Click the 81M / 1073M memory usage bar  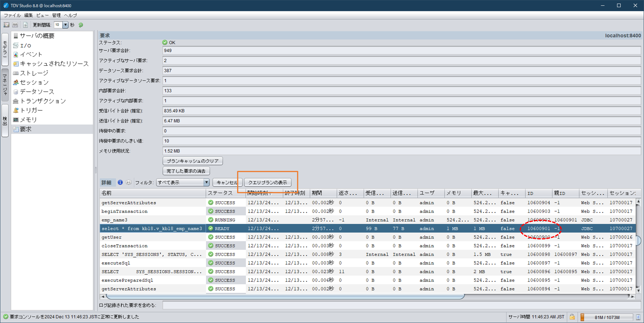[x=607, y=317]
